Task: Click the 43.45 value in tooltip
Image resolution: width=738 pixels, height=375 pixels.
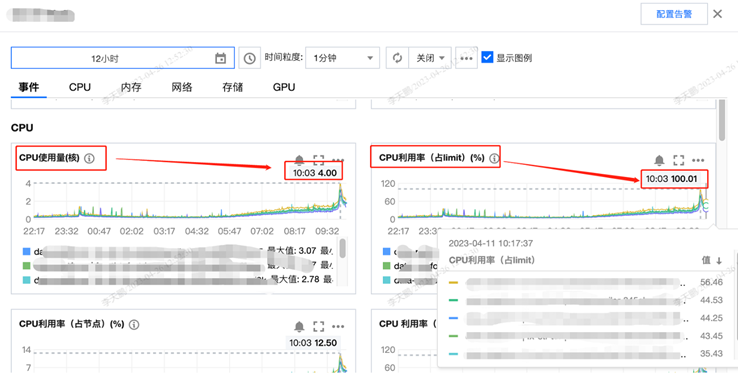Action: point(711,336)
